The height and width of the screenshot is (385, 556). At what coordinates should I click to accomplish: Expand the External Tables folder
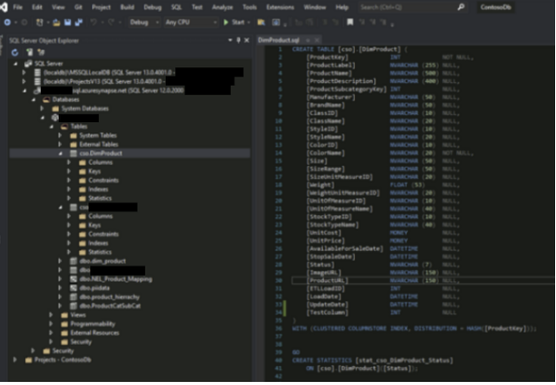(x=60, y=144)
